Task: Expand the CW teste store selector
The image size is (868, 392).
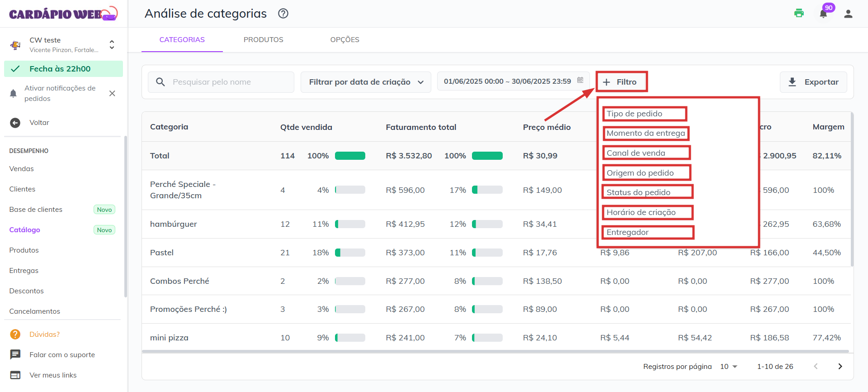Action: (112, 45)
